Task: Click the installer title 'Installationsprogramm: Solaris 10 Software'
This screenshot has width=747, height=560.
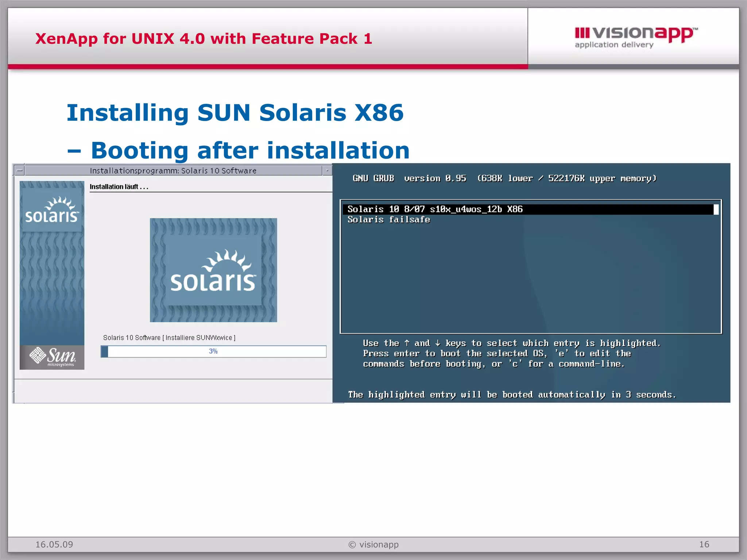Action: tap(173, 171)
